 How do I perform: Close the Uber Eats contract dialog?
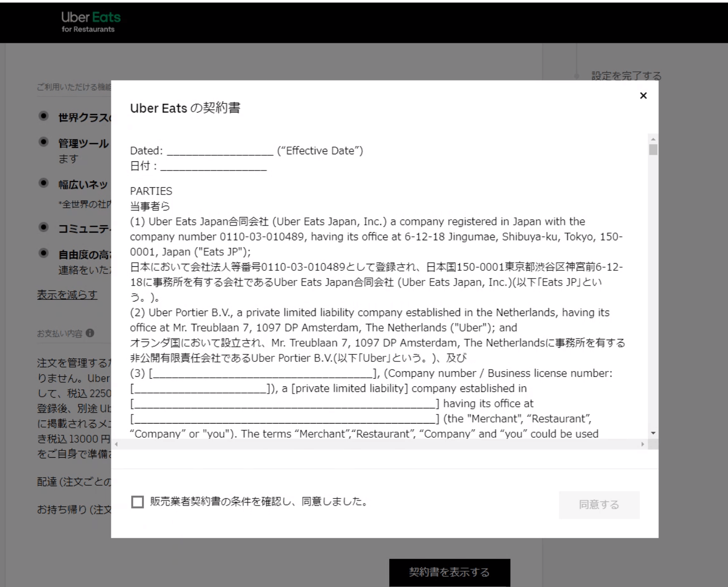[x=643, y=96]
